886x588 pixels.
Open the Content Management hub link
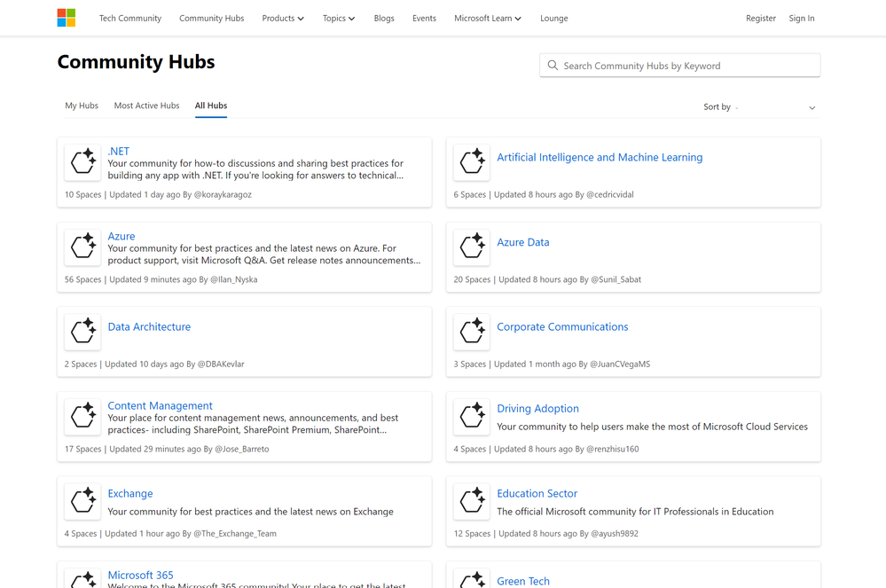[160, 405]
